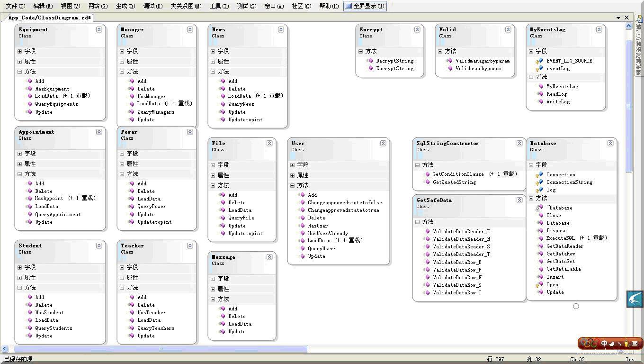The height and width of the screenshot is (364, 644).
Task: Select the EVENT_LOG_SOURCE field icon
Action: point(540,61)
